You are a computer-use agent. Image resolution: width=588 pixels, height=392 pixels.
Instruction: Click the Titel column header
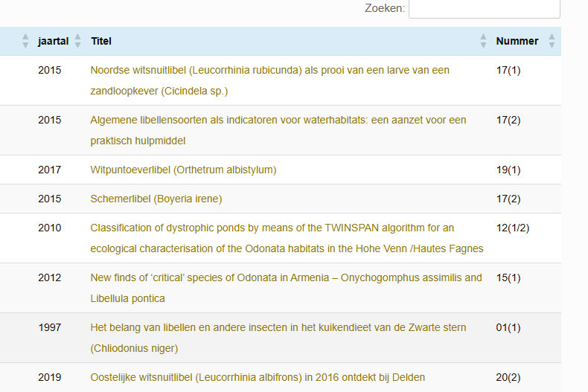pos(101,42)
